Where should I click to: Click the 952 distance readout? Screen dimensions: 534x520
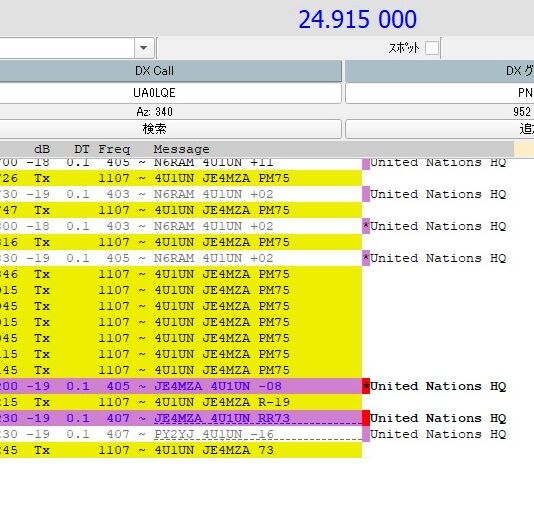coord(522,112)
